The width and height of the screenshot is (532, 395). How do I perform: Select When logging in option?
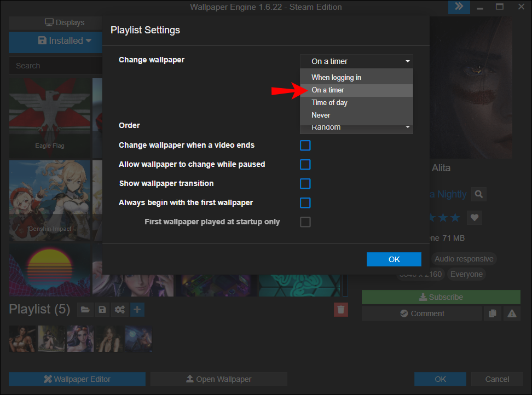[x=356, y=77]
